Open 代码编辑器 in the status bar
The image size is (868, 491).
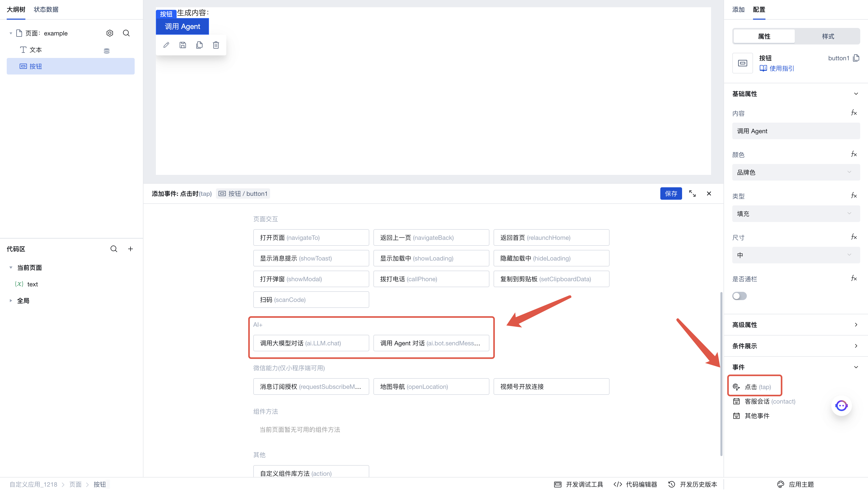[x=635, y=484]
